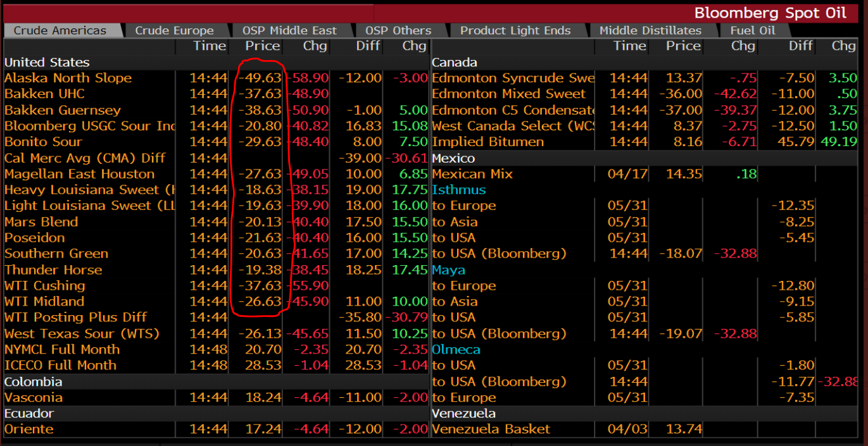Select the Crude Americas tab
Image resolution: width=868 pixels, height=446 pixels.
[60, 30]
